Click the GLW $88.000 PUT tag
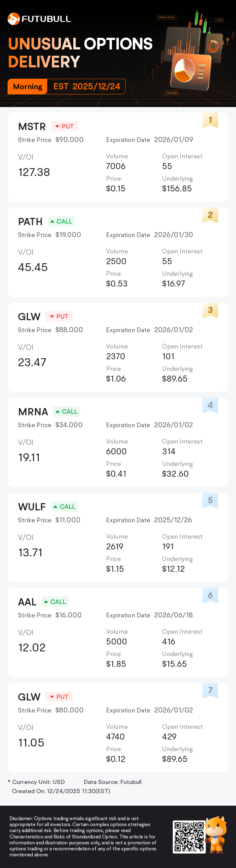 59,316
